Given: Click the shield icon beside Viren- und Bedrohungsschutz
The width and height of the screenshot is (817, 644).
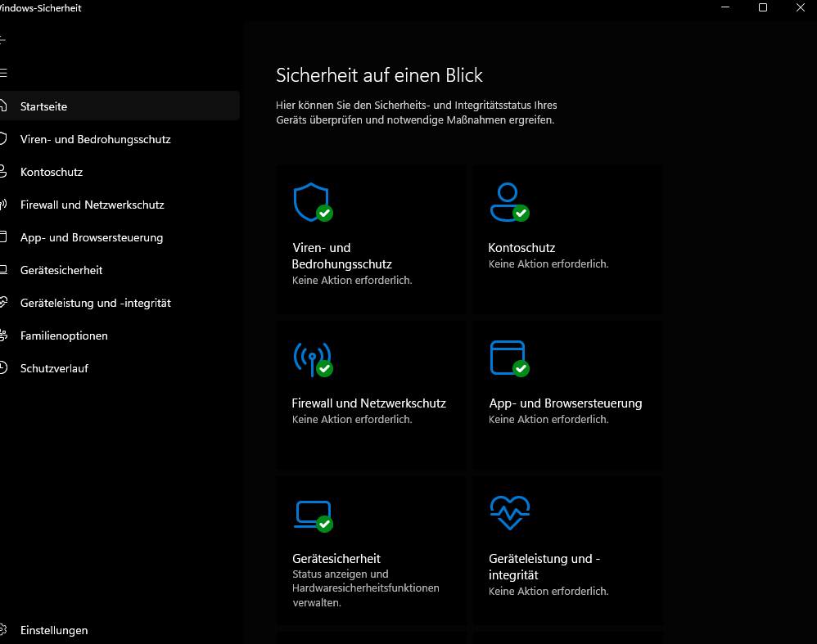Looking at the screenshot, I should point(2,138).
